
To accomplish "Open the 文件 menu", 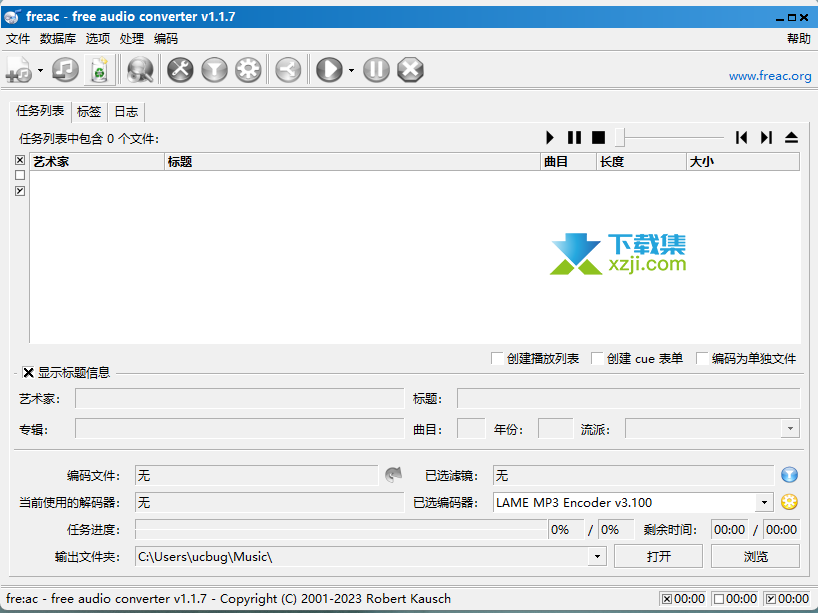I will point(18,39).
